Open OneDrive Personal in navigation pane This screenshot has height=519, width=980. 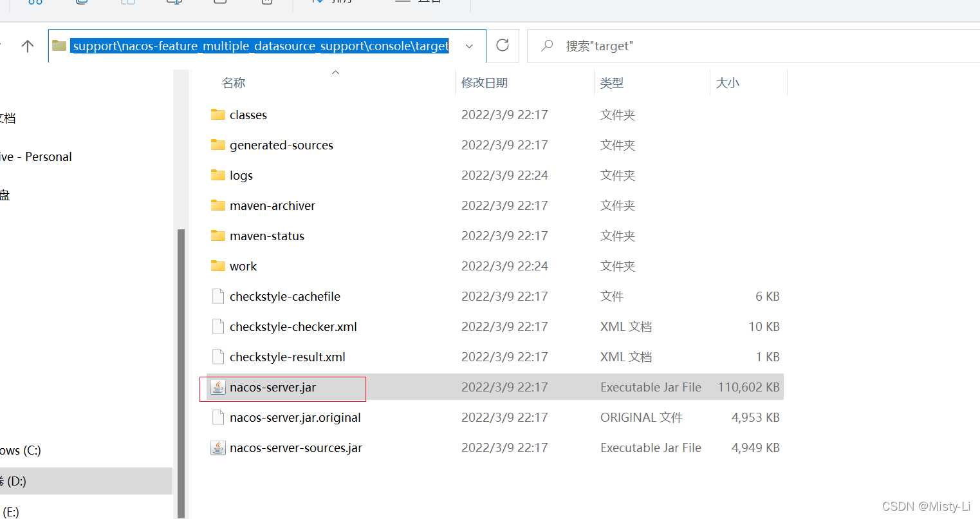[x=36, y=156]
